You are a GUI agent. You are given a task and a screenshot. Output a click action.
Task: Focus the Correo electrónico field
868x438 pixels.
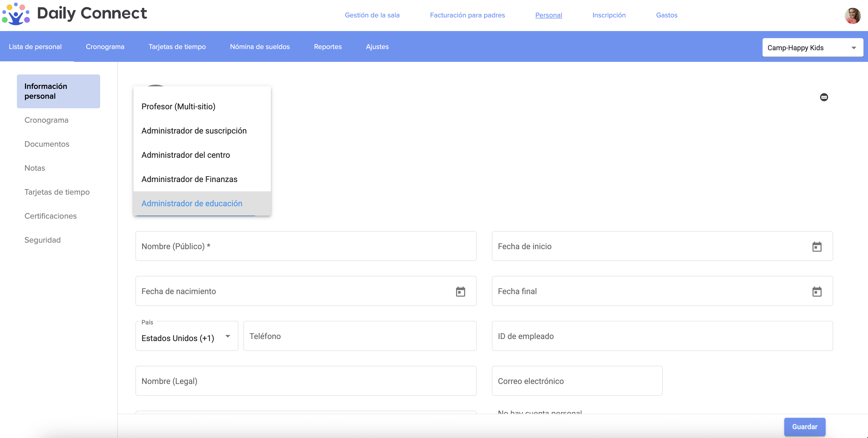577,381
